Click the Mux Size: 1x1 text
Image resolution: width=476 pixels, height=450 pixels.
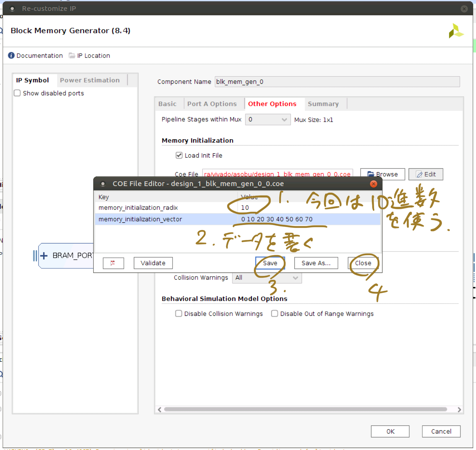point(314,120)
